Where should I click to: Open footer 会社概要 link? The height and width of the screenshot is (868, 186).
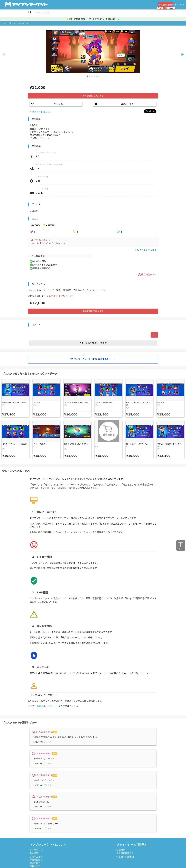[x=34, y=854]
